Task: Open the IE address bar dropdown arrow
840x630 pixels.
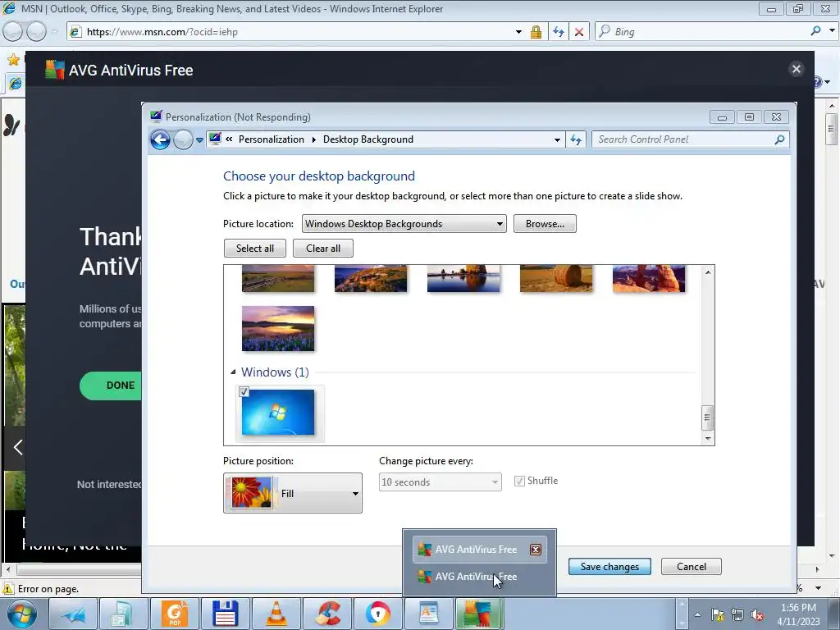Action: [x=518, y=32]
